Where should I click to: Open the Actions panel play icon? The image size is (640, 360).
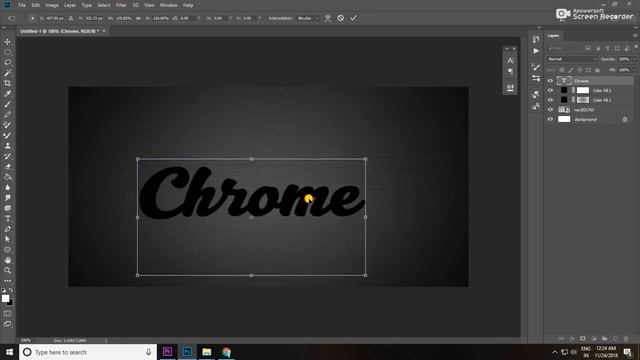536,51
